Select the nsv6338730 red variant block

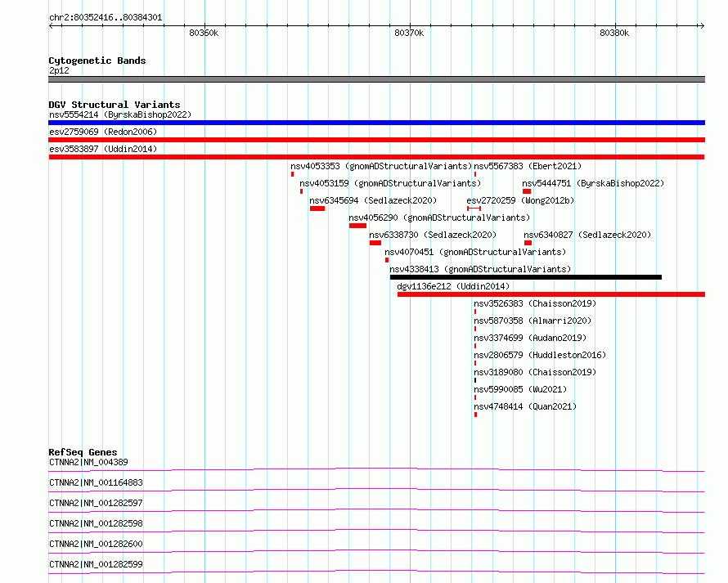point(375,243)
